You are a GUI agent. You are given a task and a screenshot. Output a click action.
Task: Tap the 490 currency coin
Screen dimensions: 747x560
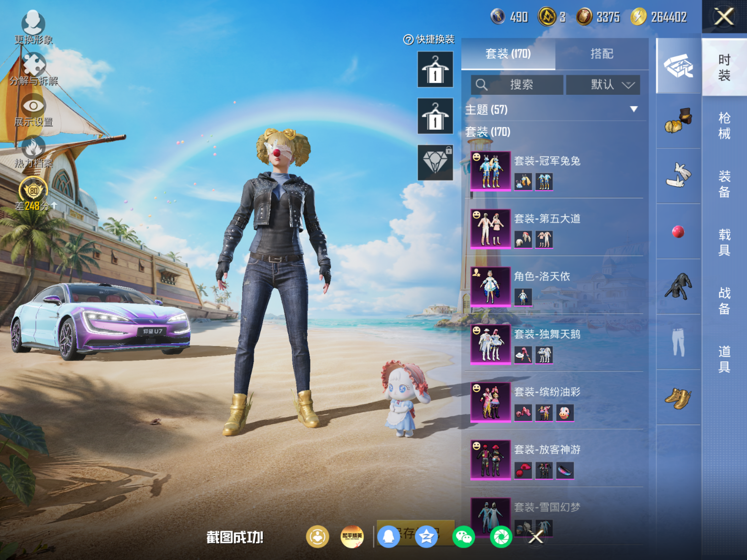[x=498, y=17]
